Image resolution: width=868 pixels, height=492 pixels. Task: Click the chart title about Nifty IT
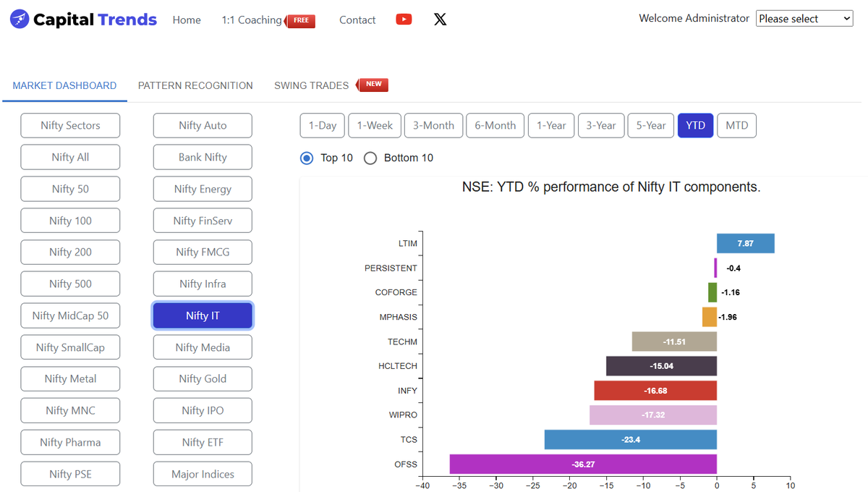(611, 187)
